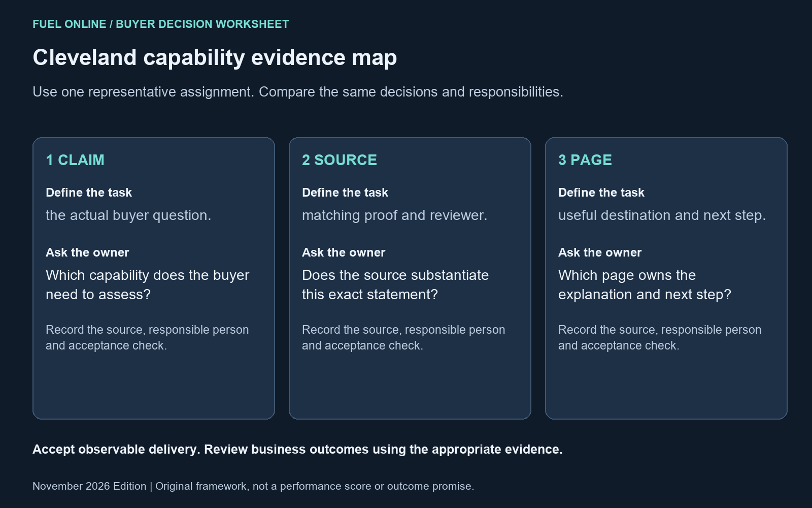Click the question 'Which capability does the buyer need to assess?'
The width and height of the screenshot is (812, 508).
(148, 285)
